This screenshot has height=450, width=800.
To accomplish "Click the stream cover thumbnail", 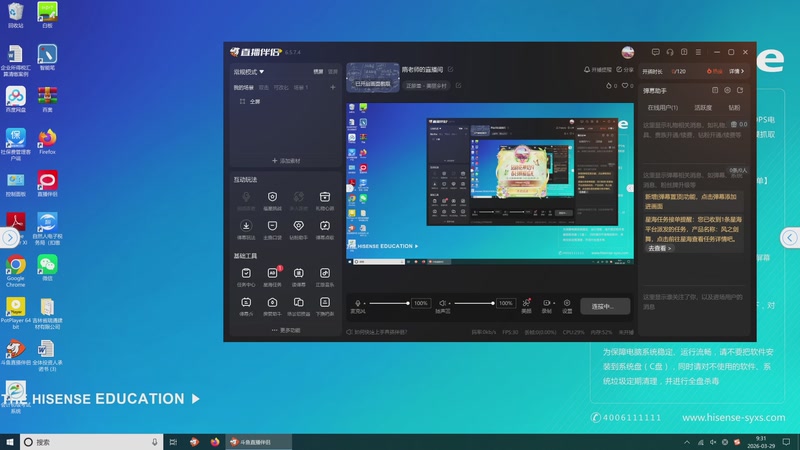I will [373, 78].
